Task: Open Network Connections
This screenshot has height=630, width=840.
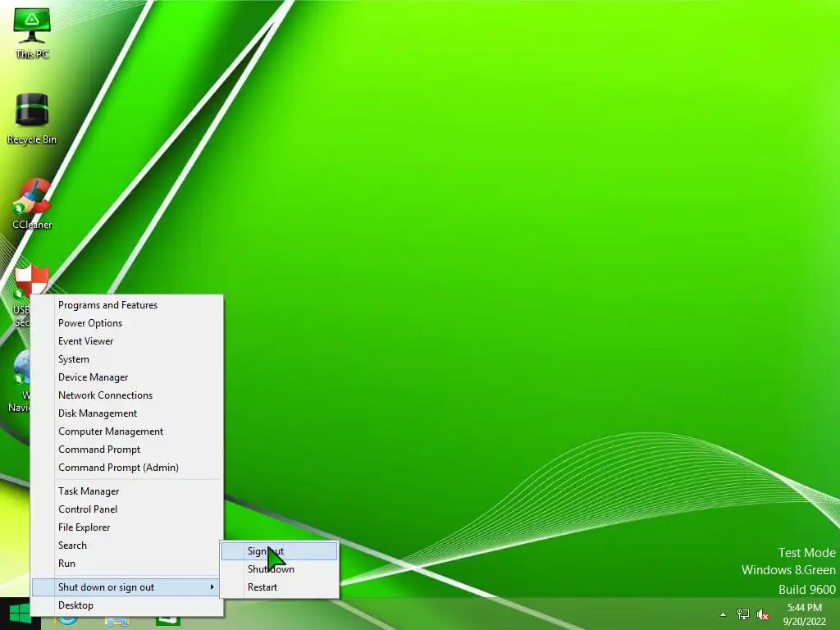Action: (127, 395)
